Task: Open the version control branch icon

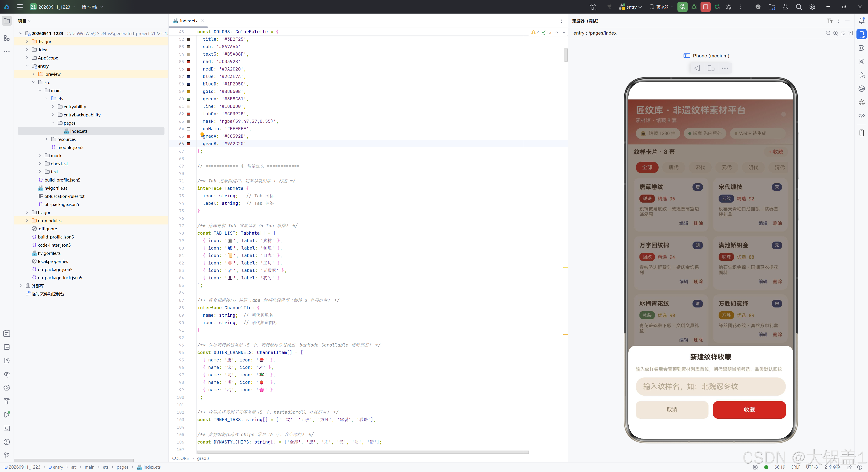Action: point(7,455)
